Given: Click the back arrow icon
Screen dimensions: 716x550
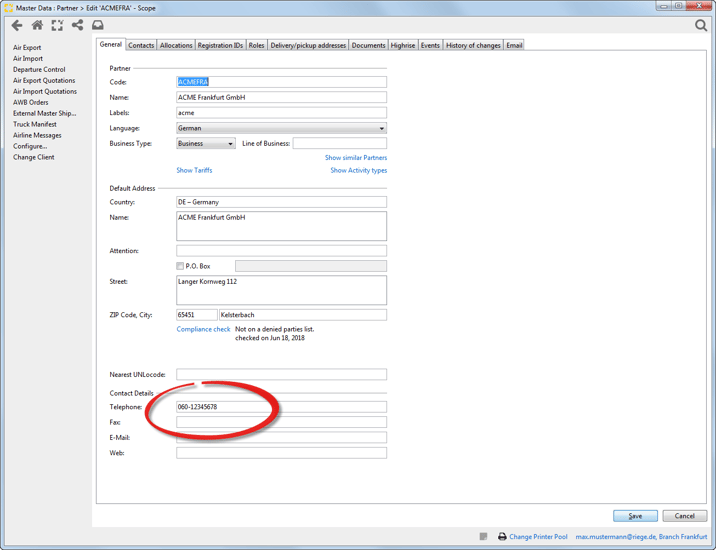Looking at the screenshot, I should [17, 25].
